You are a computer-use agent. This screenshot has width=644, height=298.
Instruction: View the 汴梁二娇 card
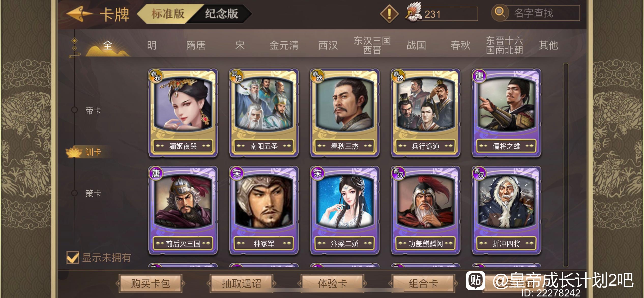pos(345,210)
